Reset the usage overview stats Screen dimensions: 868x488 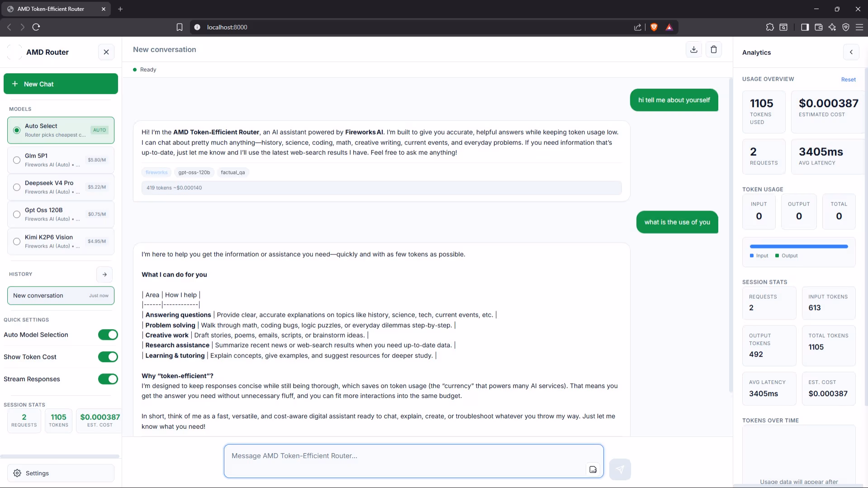tap(849, 79)
